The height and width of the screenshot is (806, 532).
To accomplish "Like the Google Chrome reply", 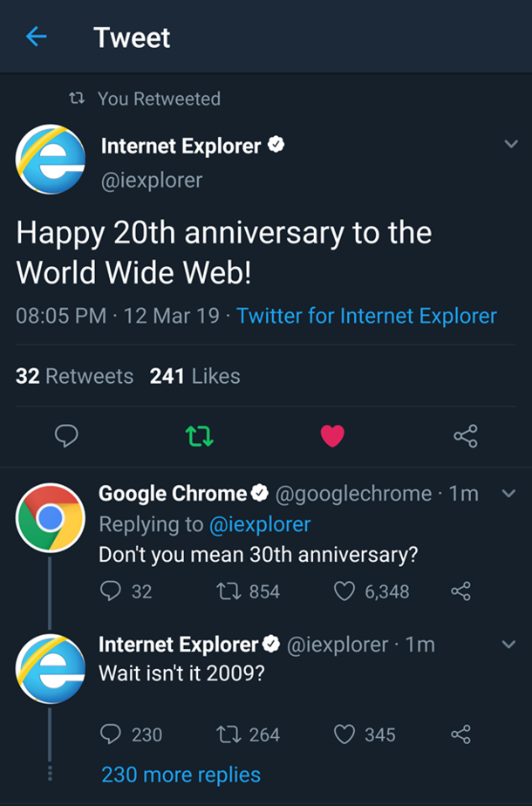I will [372, 591].
